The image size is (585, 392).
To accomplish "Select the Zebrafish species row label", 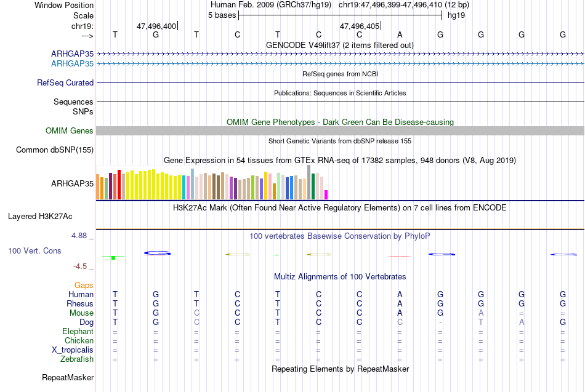I will (77, 359).
